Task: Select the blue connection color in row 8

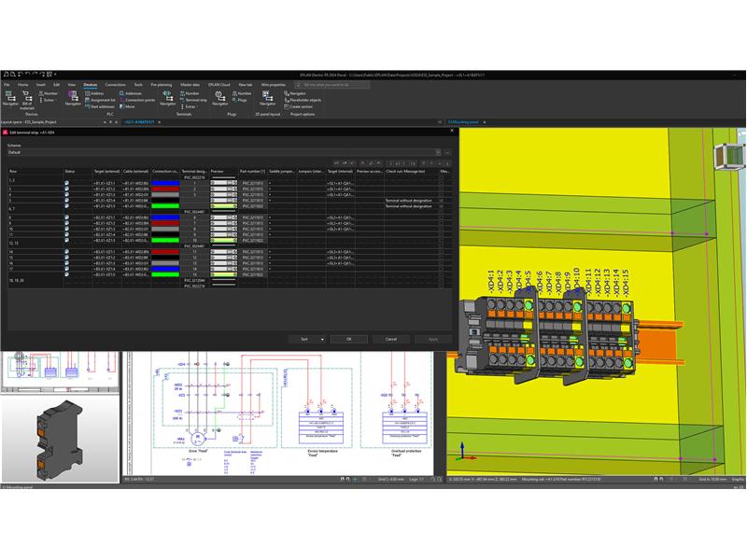Action: (x=165, y=217)
